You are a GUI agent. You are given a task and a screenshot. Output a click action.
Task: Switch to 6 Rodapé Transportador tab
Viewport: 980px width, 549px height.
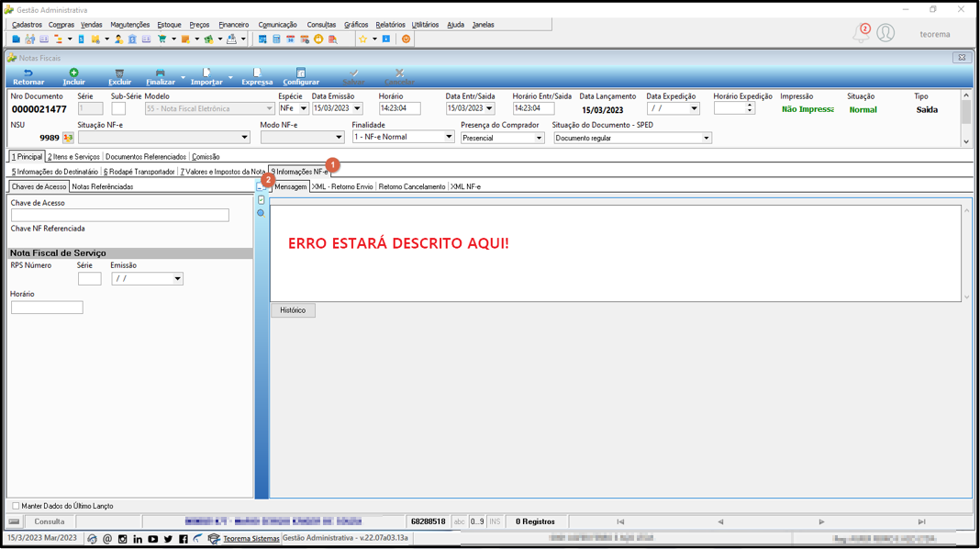tap(139, 172)
